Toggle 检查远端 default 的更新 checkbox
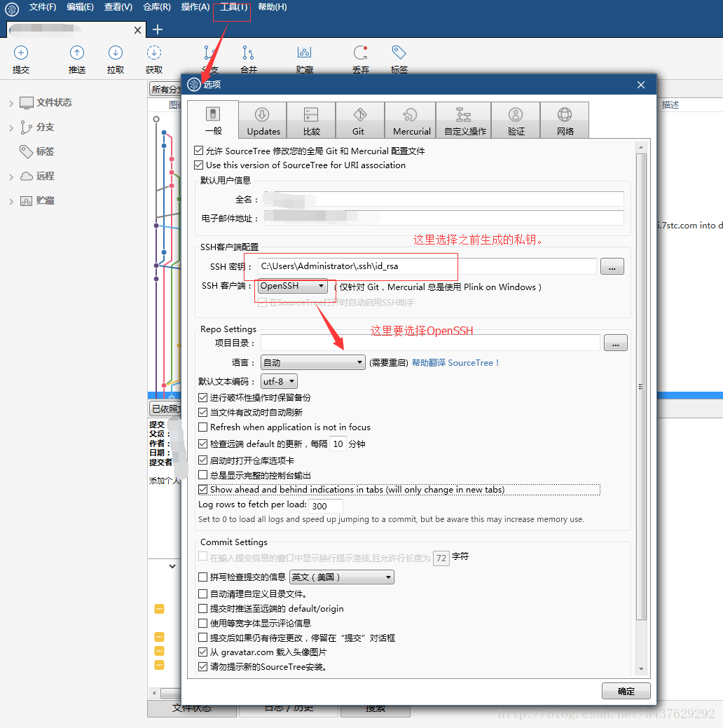This screenshot has height=728, width=723. (x=202, y=444)
